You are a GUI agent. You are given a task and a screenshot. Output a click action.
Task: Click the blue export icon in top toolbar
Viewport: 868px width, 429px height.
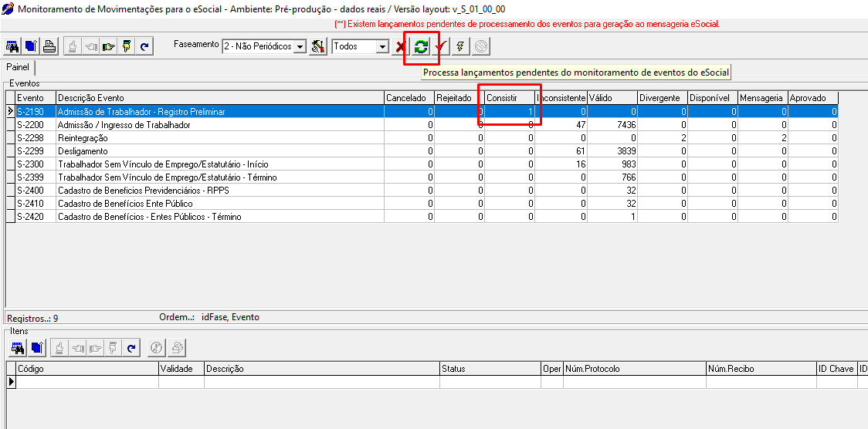pos(30,46)
